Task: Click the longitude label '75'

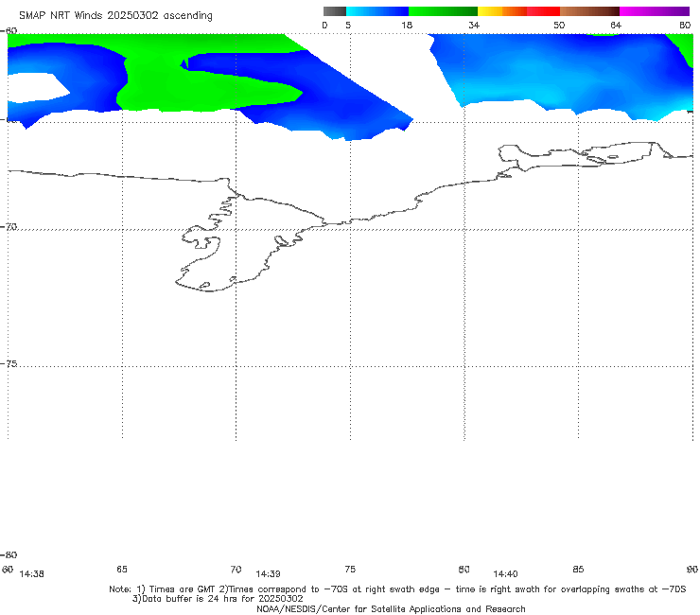Action: [x=350, y=569]
